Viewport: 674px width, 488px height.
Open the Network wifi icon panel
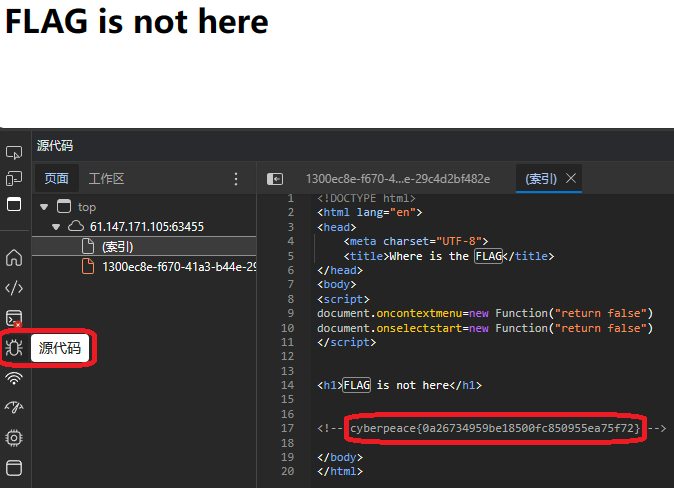click(x=14, y=378)
